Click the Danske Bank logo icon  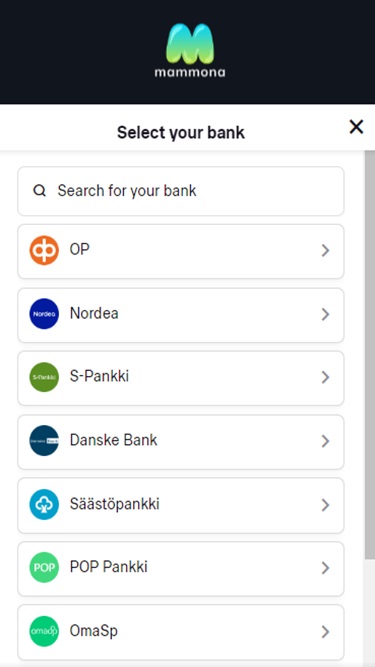tap(44, 441)
